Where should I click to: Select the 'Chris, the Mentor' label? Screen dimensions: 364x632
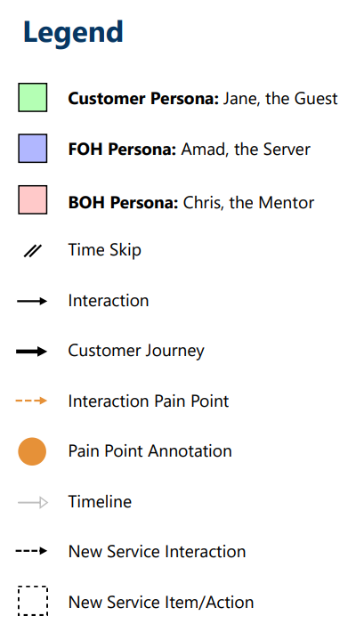[x=248, y=203]
